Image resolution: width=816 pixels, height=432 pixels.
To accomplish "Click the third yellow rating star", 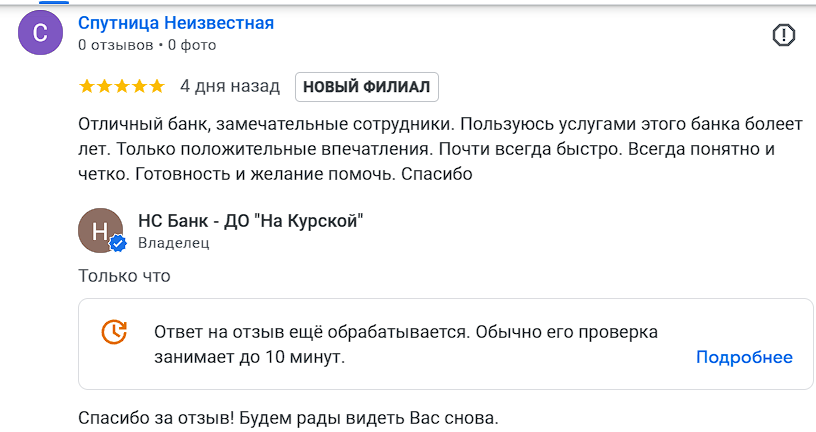I will pos(121,87).
